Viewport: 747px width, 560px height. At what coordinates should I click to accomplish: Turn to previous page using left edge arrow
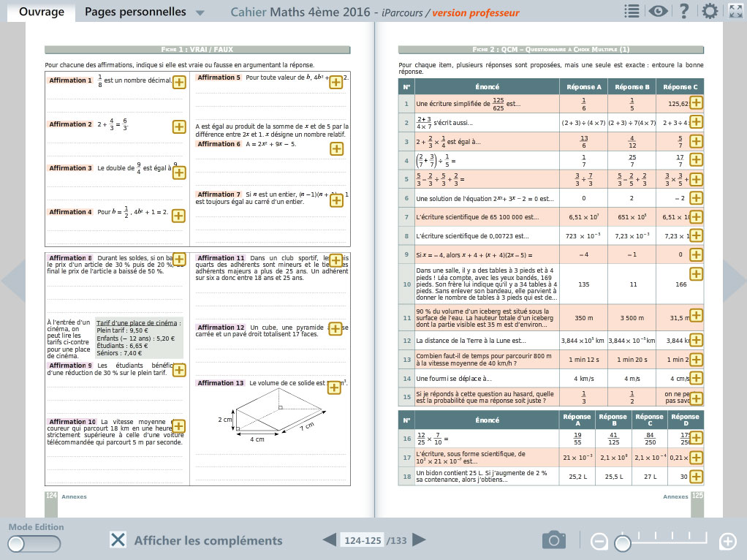(x=13, y=281)
